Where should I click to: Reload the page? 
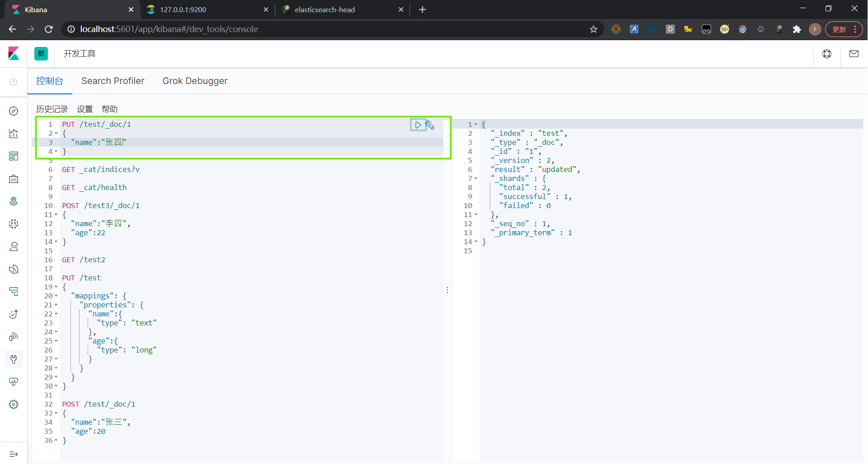[x=49, y=29]
